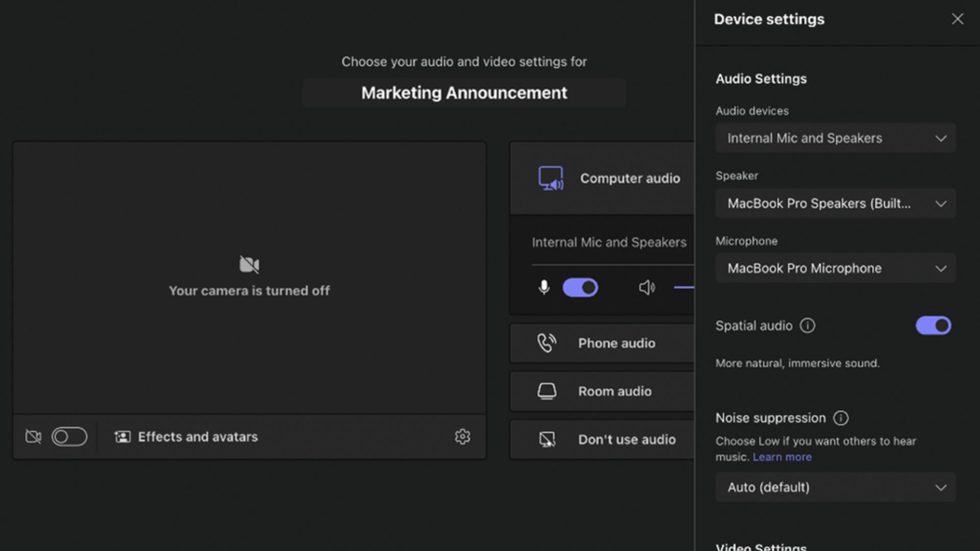This screenshot has height=551, width=980.
Task: Click 'More natural, immersive sound.' text
Action: coord(798,363)
